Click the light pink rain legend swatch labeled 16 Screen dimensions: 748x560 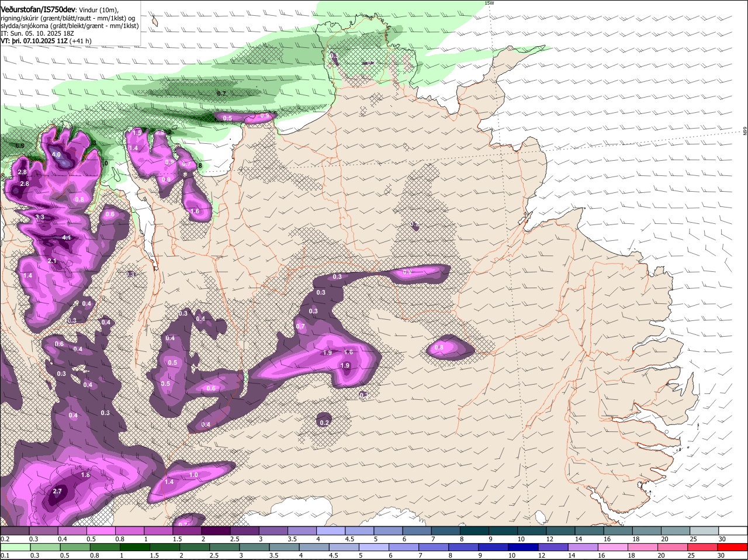[612, 547]
